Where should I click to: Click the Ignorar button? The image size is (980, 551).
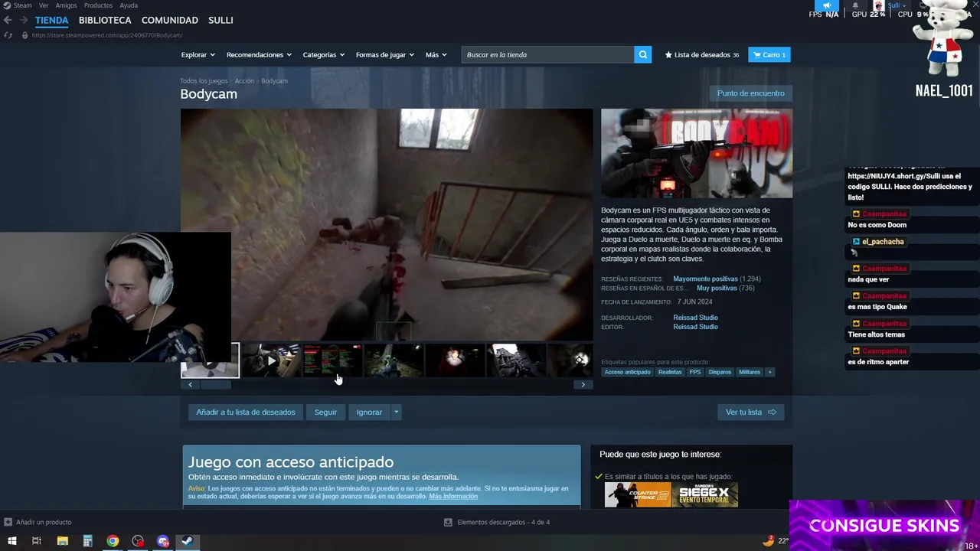[369, 412]
